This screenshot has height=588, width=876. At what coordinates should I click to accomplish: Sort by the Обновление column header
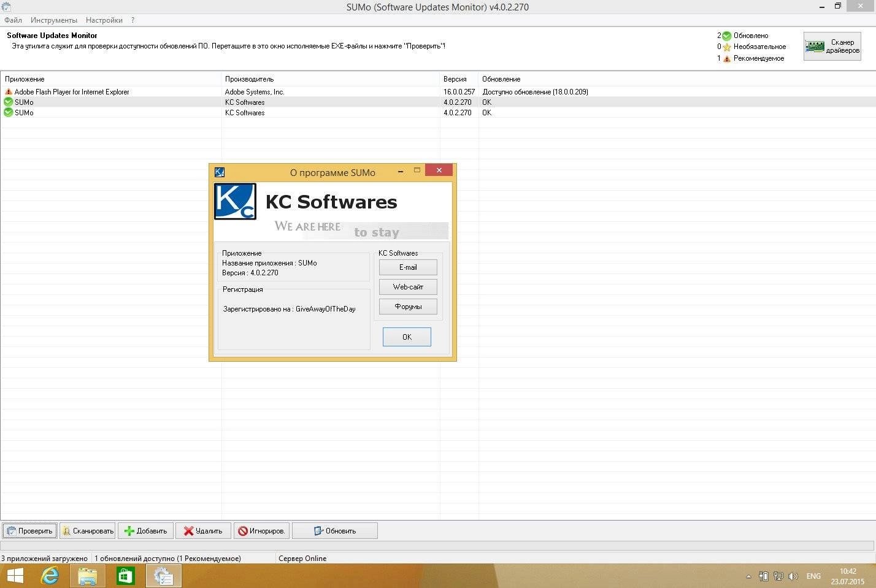(x=677, y=79)
